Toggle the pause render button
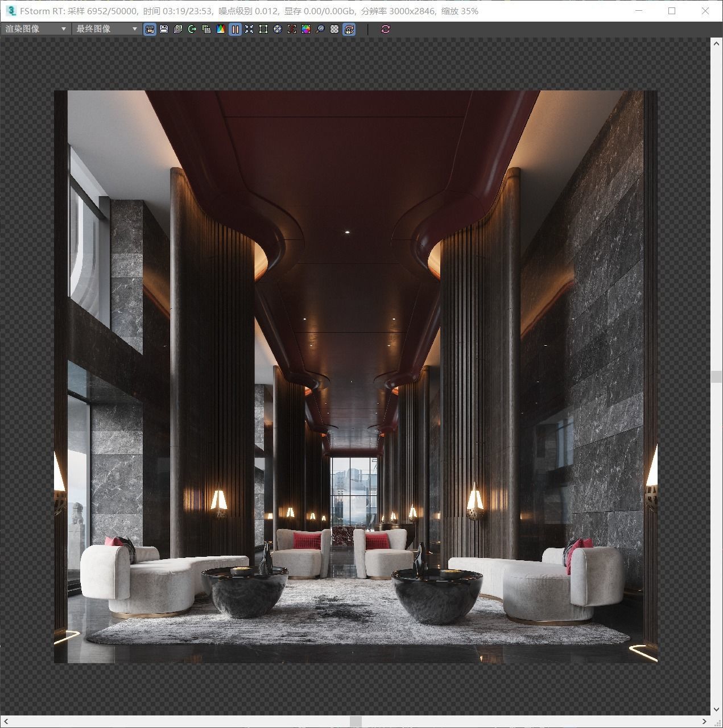This screenshot has height=728, width=723. [x=235, y=30]
